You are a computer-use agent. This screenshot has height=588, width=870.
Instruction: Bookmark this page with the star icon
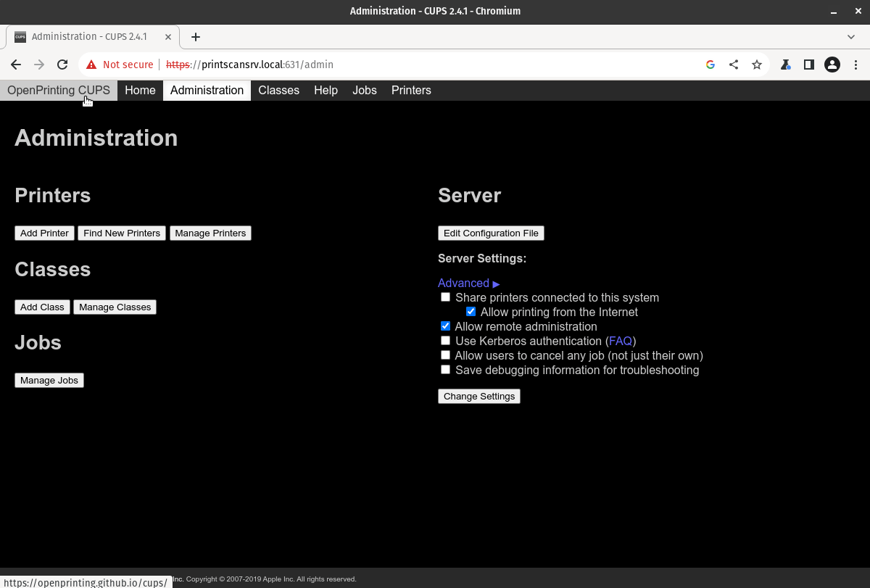[757, 65]
